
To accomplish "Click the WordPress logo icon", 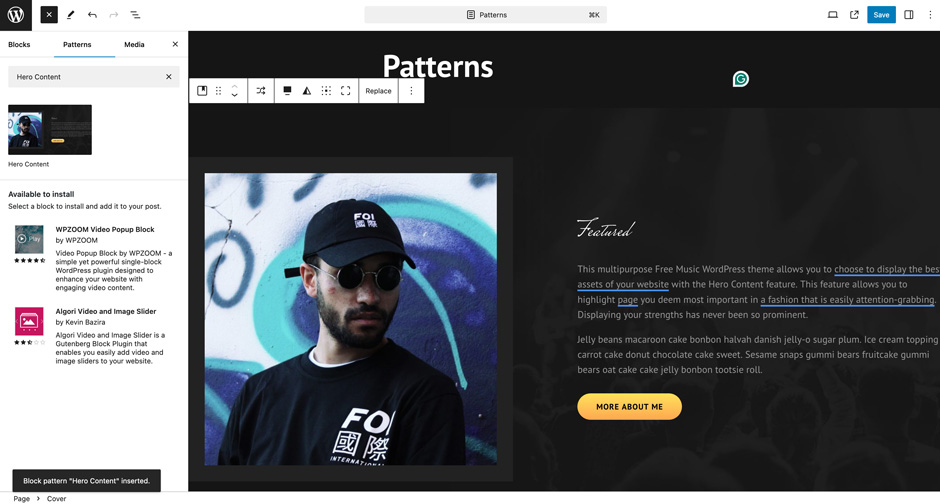I will 16,15.
